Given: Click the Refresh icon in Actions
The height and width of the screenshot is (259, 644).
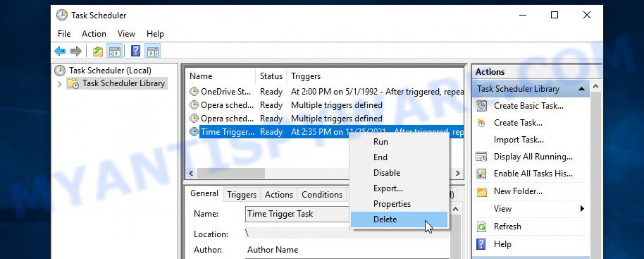Looking at the screenshot, I should 481,227.
